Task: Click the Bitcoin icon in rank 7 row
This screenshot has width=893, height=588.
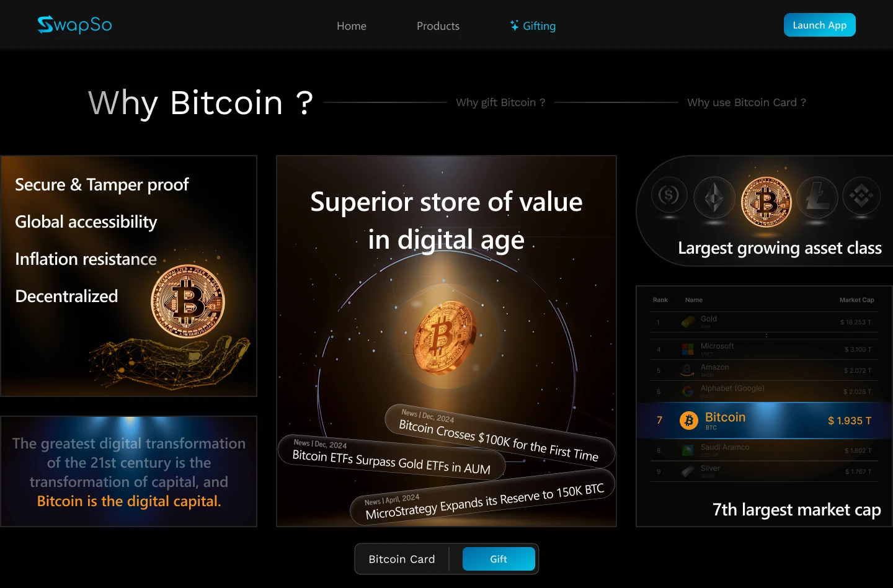Action: click(x=688, y=421)
